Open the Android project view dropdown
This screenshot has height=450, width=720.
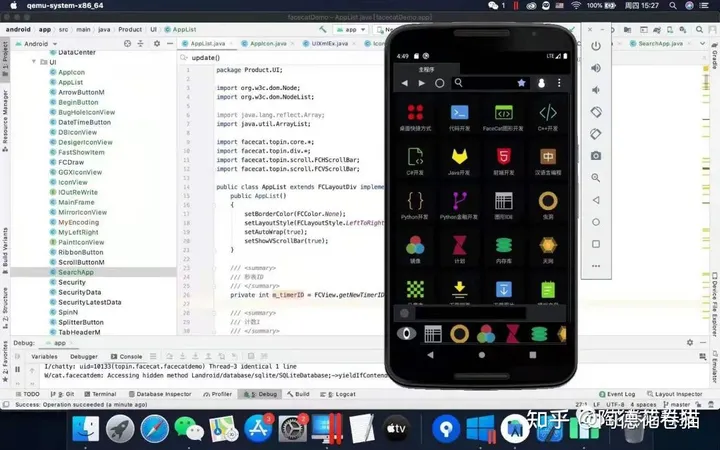point(40,43)
